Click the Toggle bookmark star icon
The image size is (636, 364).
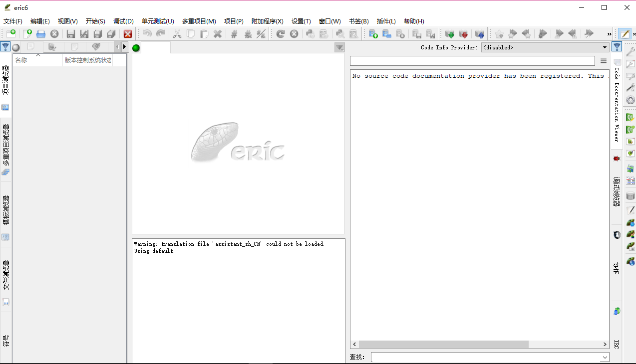tap(499, 34)
